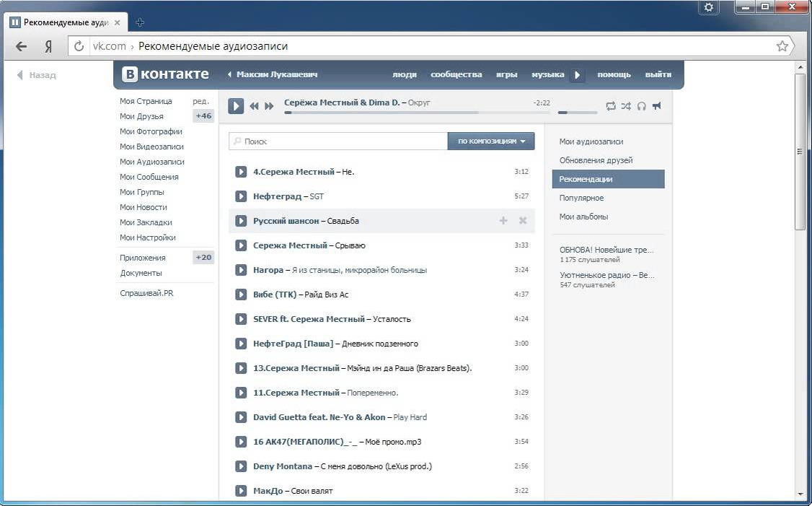Play the Нагора track
Viewport: 812px width, 506px height.
(x=241, y=269)
